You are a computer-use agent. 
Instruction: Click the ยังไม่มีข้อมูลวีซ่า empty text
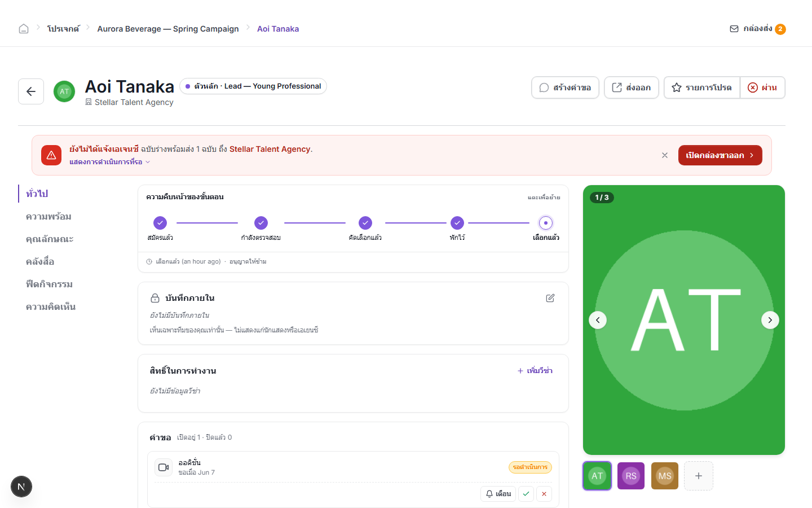(x=175, y=391)
